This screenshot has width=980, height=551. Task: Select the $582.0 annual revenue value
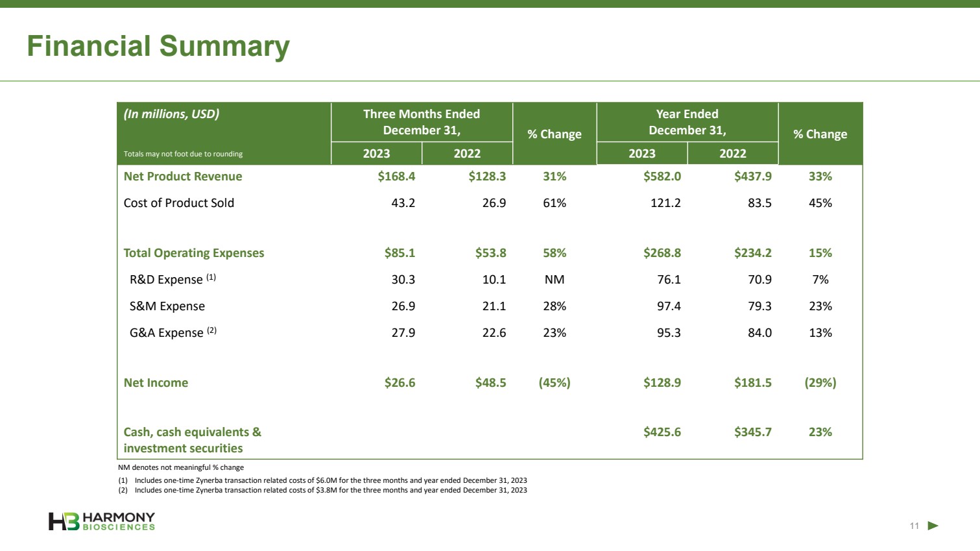click(x=662, y=177)
